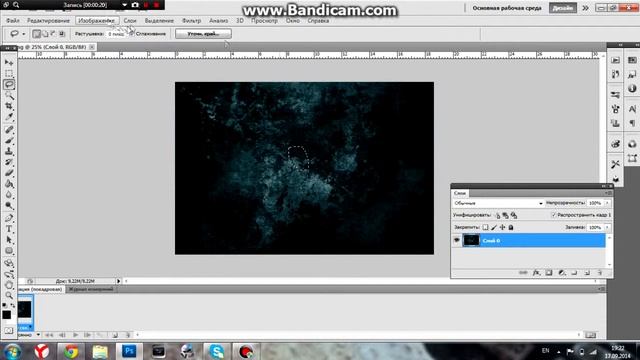Open Chrome from the taskbar

71,351
